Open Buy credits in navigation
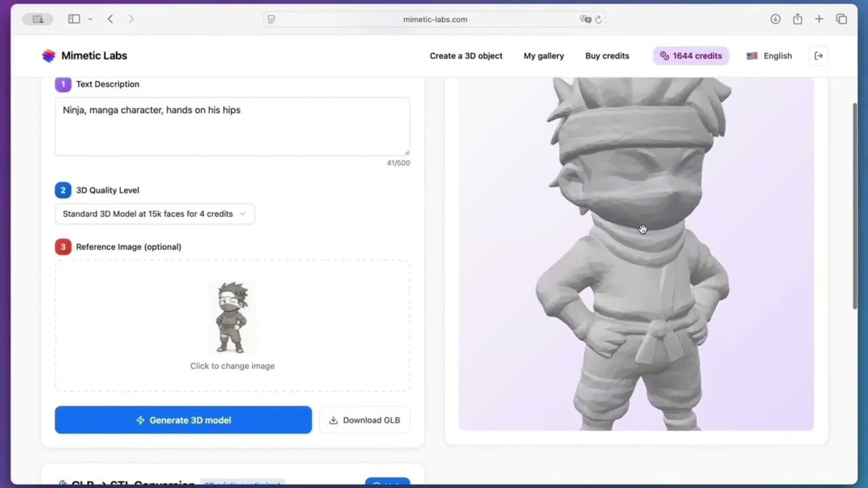The width and height of the screenshot is (868, 488). (607, 56)
